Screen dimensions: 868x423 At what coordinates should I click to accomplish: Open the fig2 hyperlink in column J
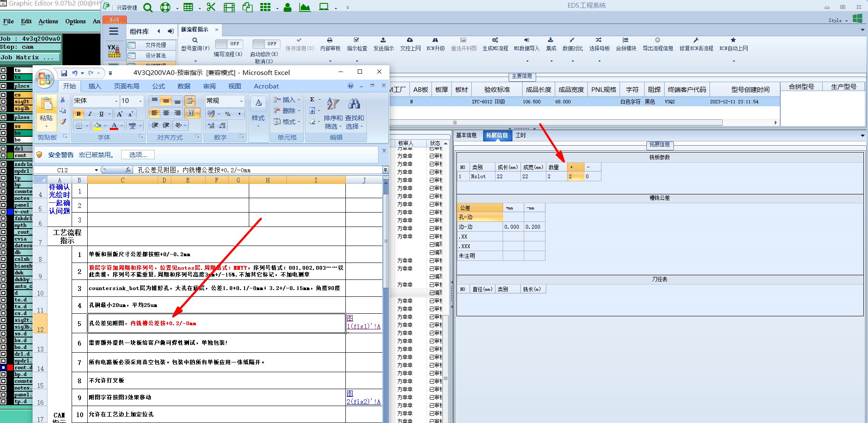click(x=364, y=398)
